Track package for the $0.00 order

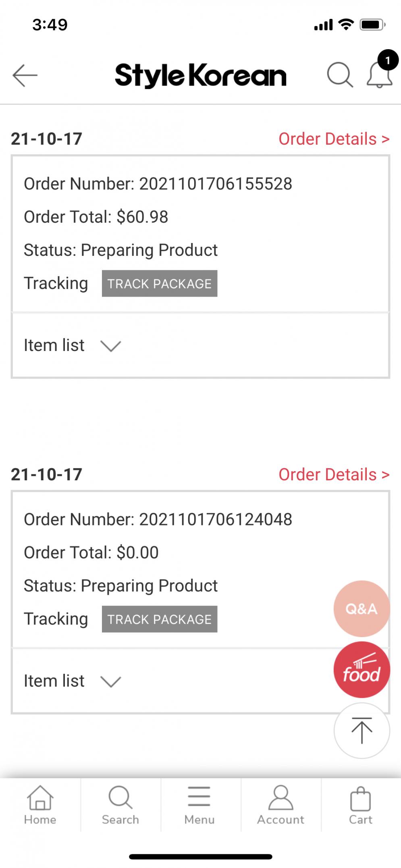[160, 619]
